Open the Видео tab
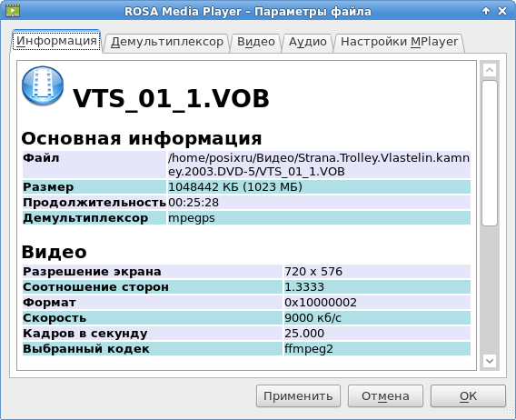516x420 pixels. pyautogui.click(x=255, y=42)
